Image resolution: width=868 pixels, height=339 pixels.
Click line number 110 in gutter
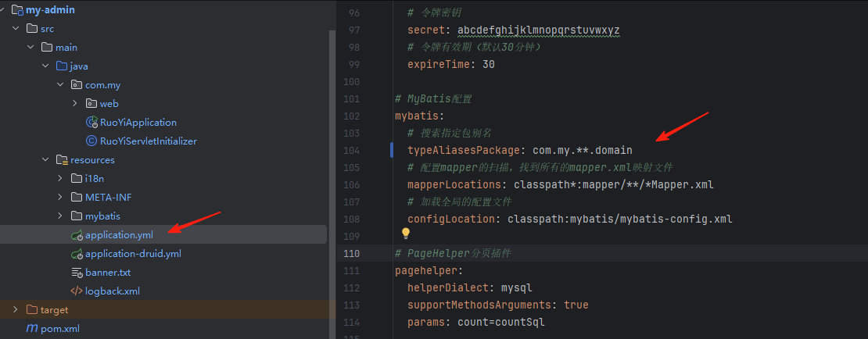[350, 253]
